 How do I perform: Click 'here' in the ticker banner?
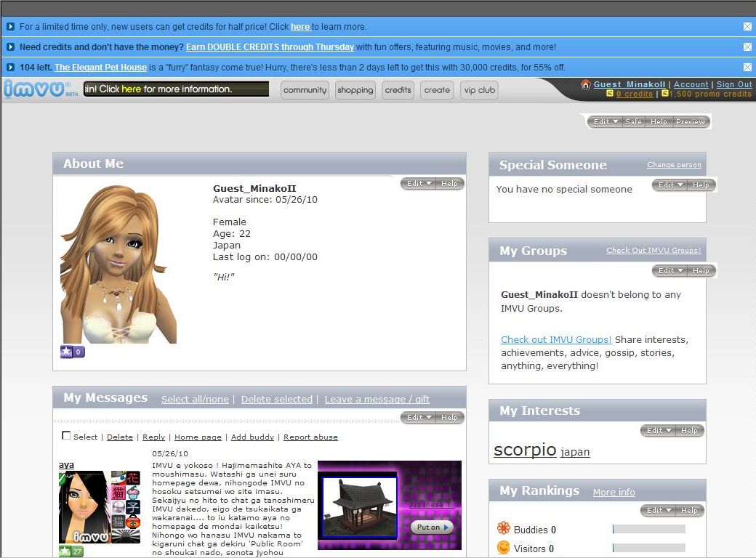[131, 89]
